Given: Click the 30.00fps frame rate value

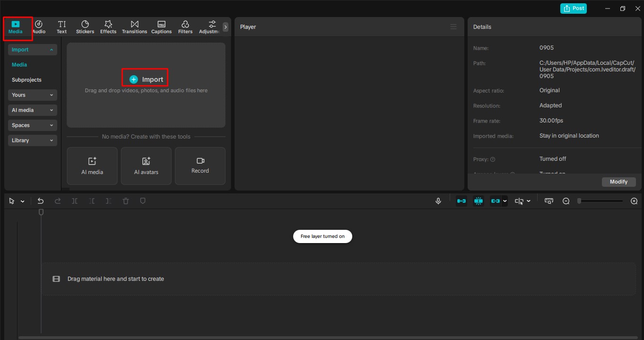Looking at the screenshot, I should [x=551, y=121].
